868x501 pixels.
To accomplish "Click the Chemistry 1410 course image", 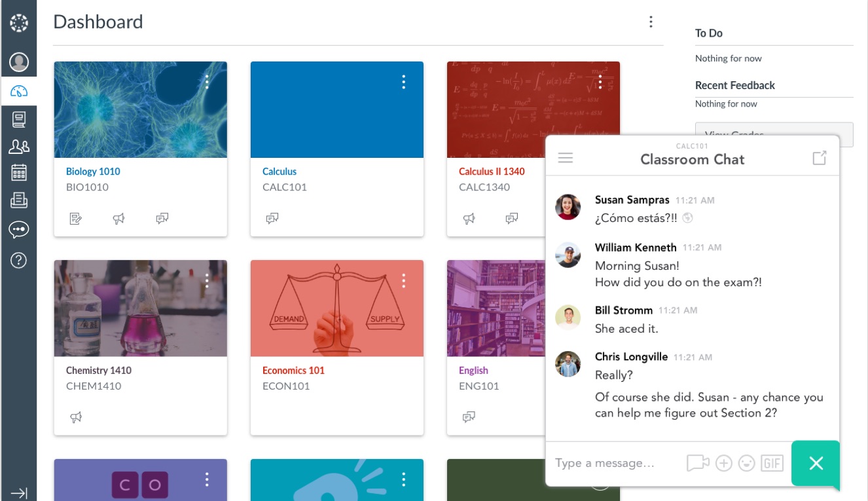I will pos(141,308).
